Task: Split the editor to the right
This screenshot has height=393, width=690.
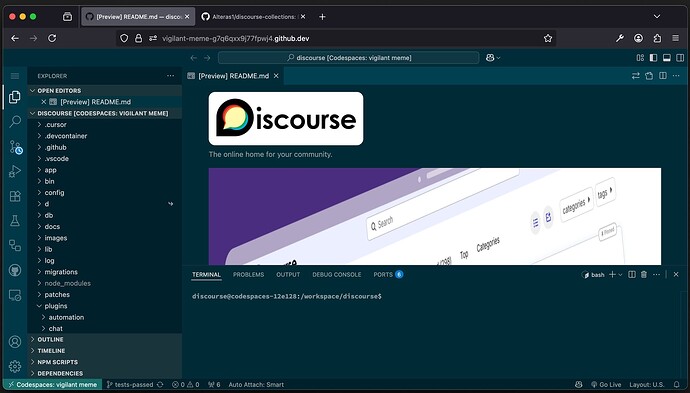Action: coord(663,76)
